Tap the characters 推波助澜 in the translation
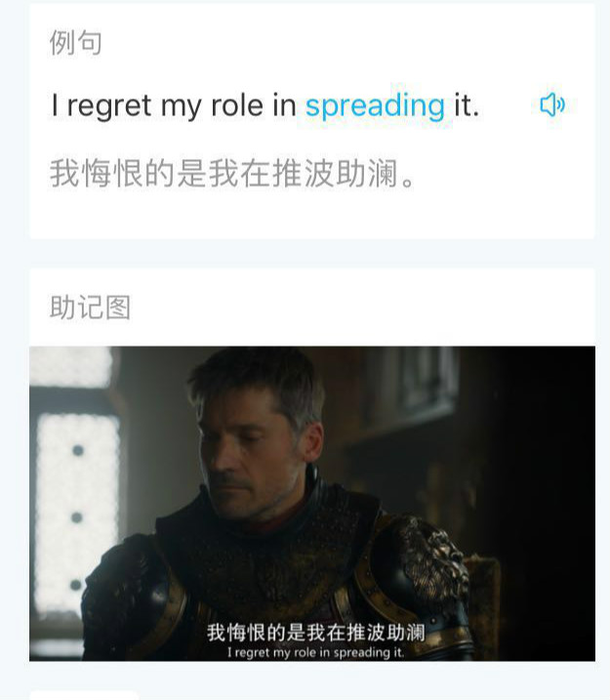Image resolution: width=610 pixels, height=700 pixels. pyautogui.click(x=335, y=173)
